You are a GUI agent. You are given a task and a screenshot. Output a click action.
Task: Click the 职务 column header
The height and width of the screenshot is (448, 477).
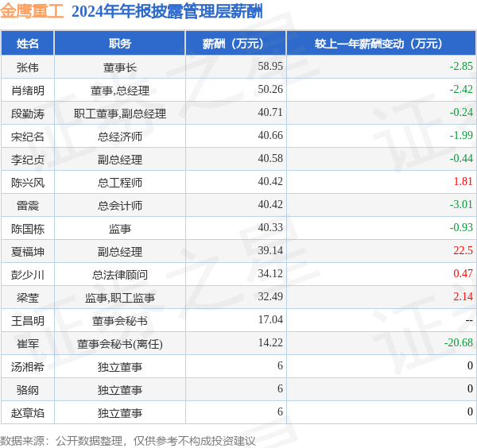pyautogui.click(x=120, y=44)
